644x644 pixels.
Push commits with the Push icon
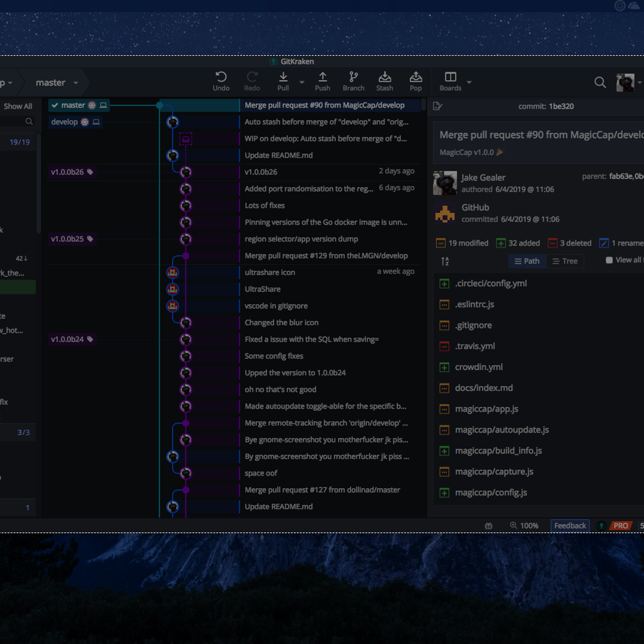(x=322, y=77)
